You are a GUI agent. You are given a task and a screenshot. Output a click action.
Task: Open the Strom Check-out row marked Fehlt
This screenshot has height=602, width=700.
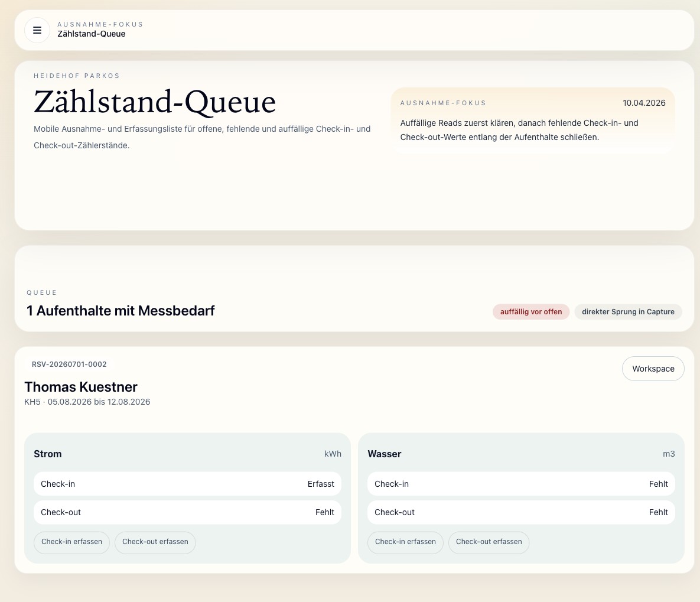pyautogui.click(x=187, y=512)
